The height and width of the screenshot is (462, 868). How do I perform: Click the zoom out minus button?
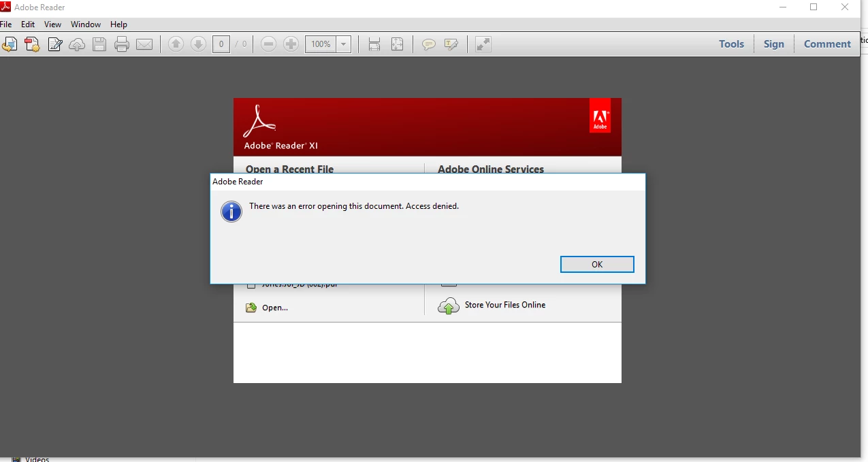[268, 44]
